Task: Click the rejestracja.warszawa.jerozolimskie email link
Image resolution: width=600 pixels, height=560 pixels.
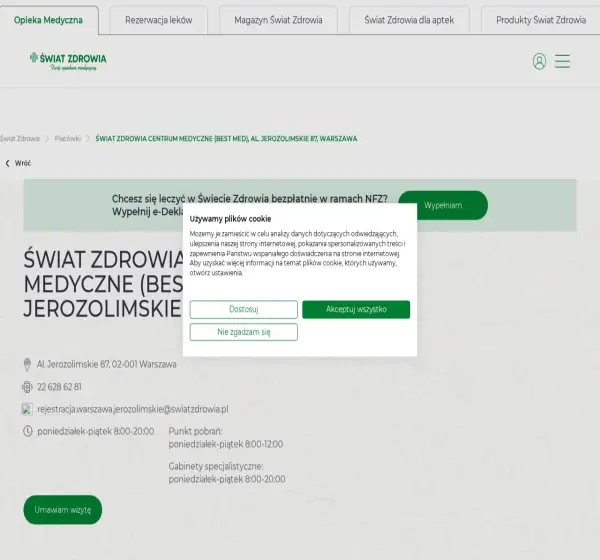Action: pyautogui.click(x=133, y=409)
